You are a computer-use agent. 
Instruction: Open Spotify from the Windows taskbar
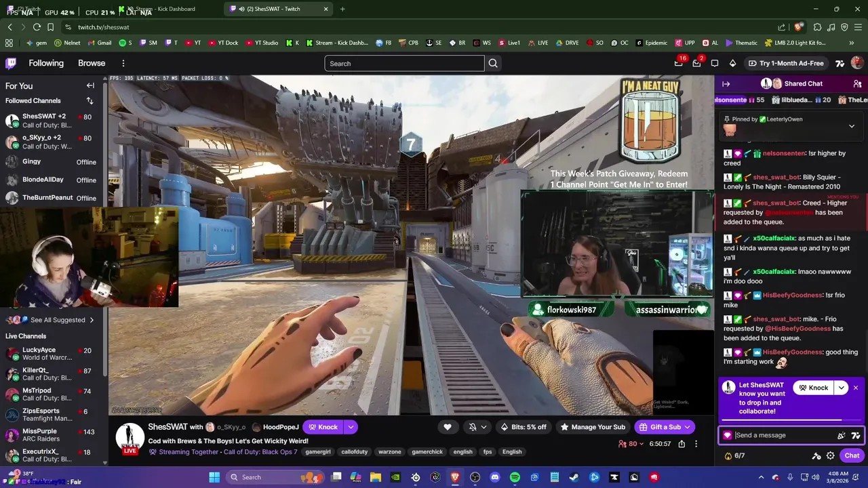tap(515, 477)
